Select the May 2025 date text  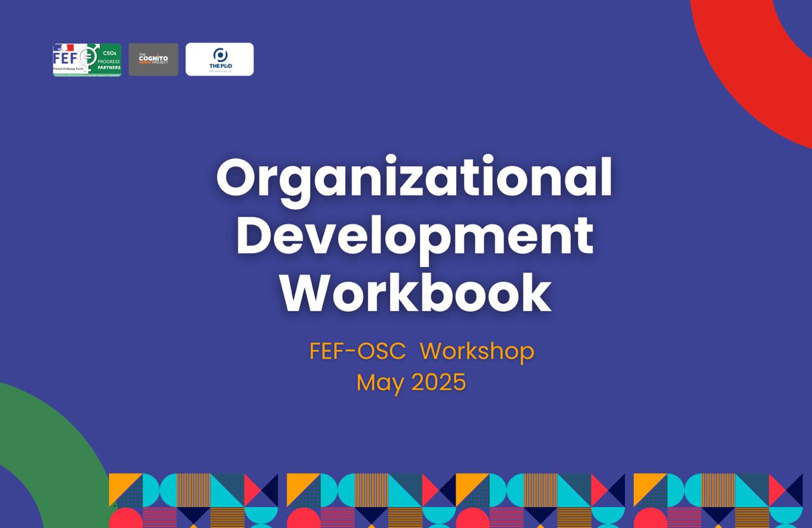[x=411, y=383]
